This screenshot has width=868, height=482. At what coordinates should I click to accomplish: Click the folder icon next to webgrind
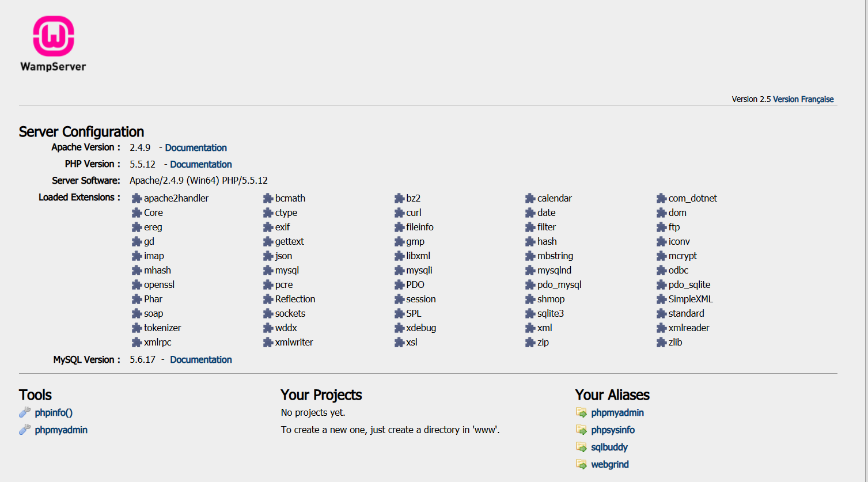(581, 464)
